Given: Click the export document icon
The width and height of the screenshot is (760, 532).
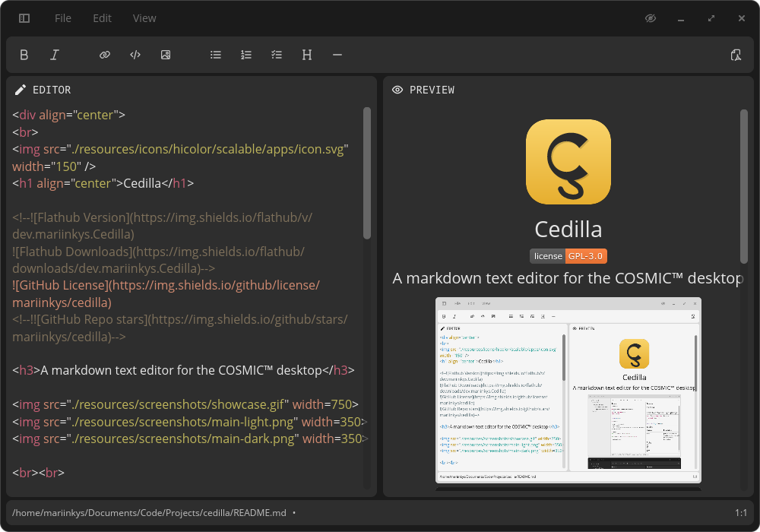Looking at the screenshot, I should pyautogui.click(x=736, y=55).
